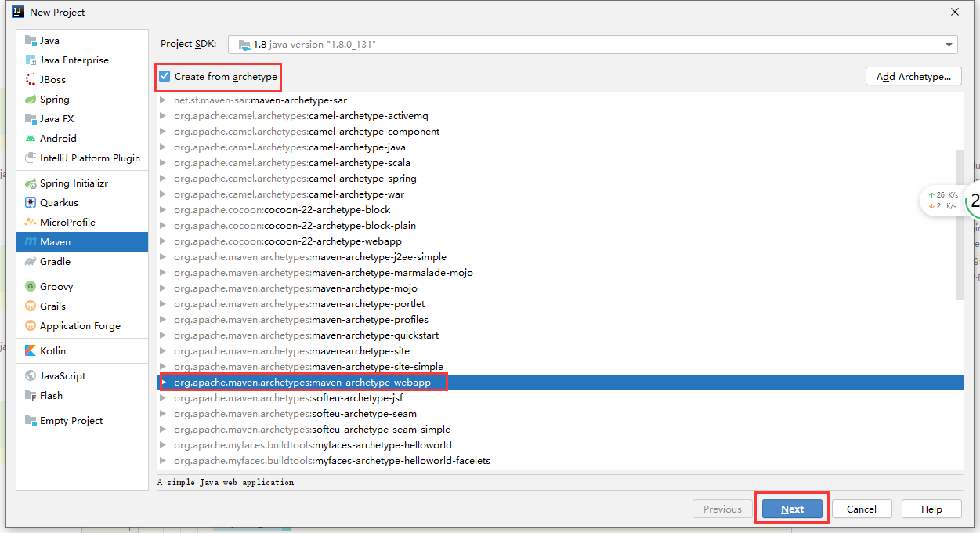
Task: Expand the maven-archetype-quickstart node
Action: click(x=163, y=335)
